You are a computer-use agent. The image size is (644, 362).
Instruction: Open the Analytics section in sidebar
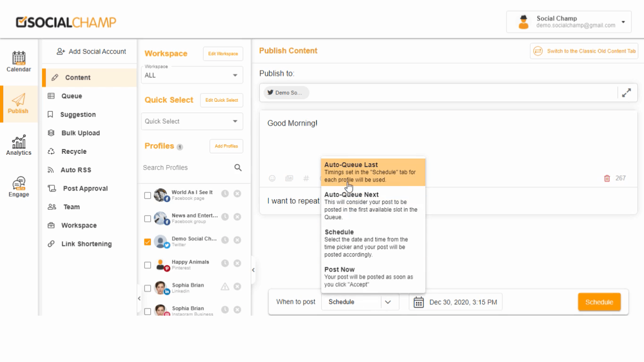[19, 145]
